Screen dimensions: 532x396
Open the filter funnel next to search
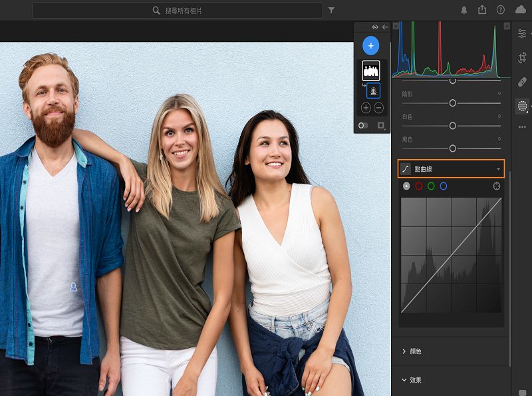(331, 11)
